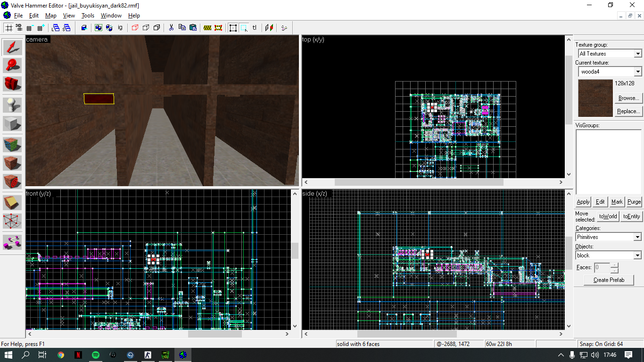
Task: Select the Apply Decals tool
Action: tap(13, 181)
